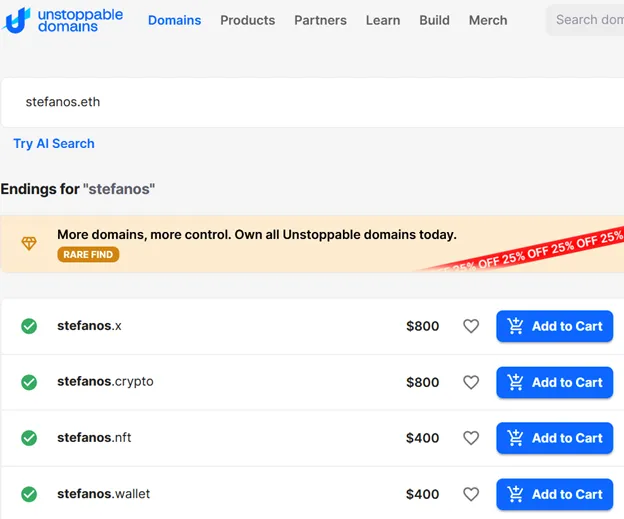Favorite stefanos.x with heart icon
Image resolution: width=624 pixels, height=519 pixels.
tap(471, 326)
